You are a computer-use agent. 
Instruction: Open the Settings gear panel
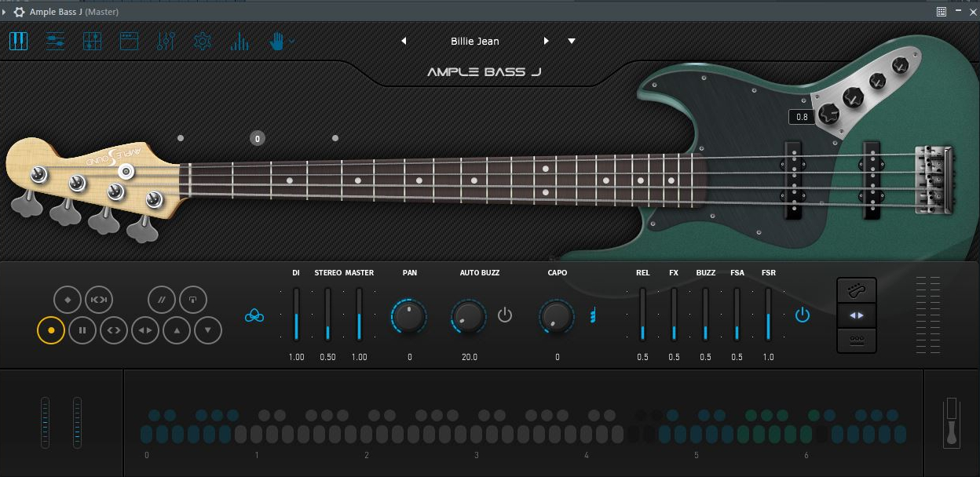pyautogui.click(x=203, y=41)
